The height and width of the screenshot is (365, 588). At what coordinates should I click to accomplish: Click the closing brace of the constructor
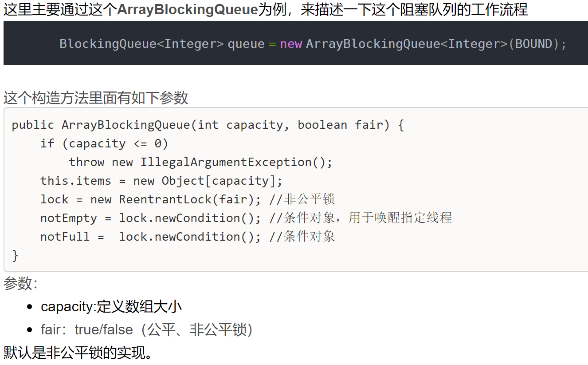coord(16,256)
